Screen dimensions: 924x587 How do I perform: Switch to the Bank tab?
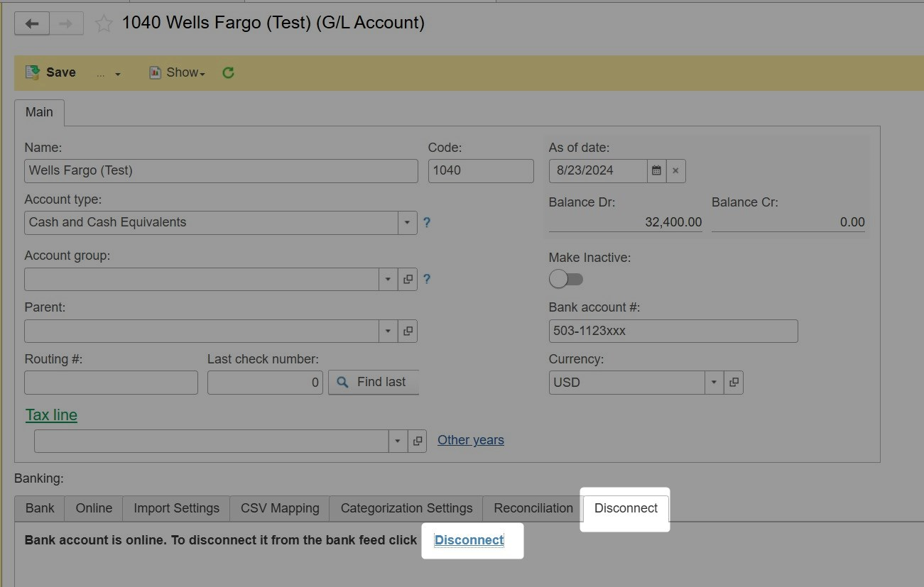40,508
